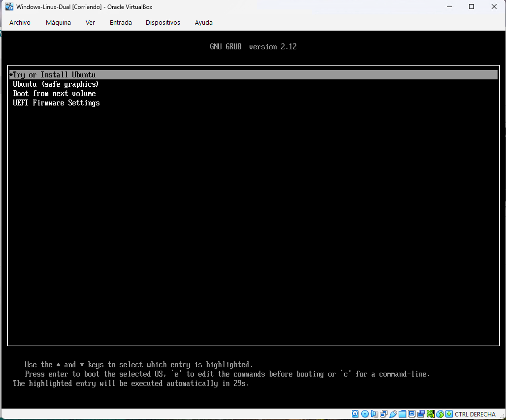Open the Entrada menu

121,23
